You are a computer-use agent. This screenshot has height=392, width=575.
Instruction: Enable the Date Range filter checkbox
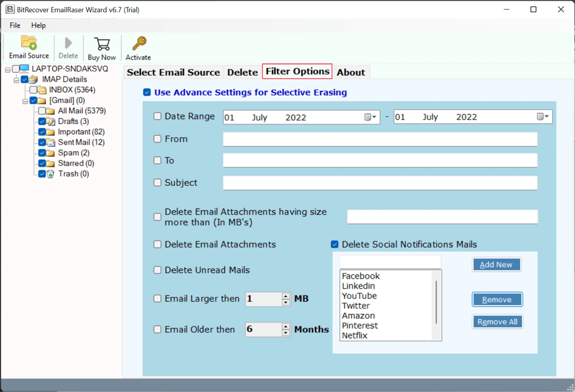point(158,116)
